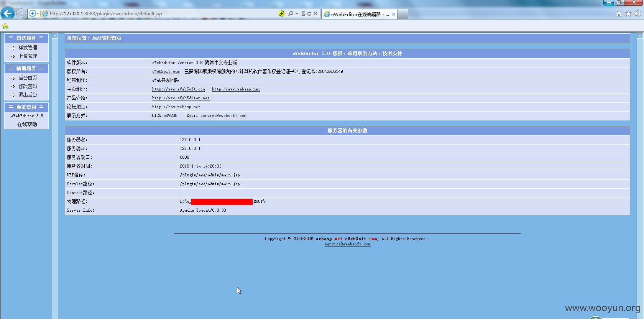Click the bullet icon beside 退出后台
Image resolution: width=644 pixels, height=319 pixels.
[x=13, y=95]
